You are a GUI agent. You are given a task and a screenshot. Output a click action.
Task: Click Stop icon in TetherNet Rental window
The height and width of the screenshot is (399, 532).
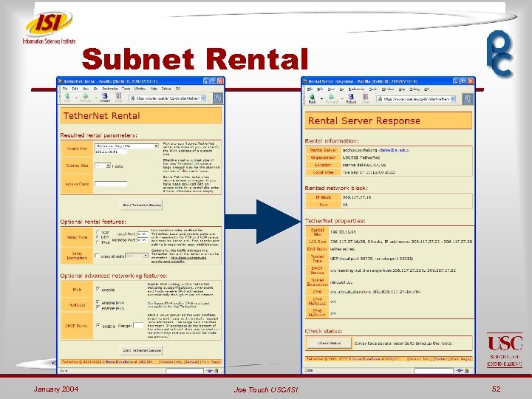(118, 97)
